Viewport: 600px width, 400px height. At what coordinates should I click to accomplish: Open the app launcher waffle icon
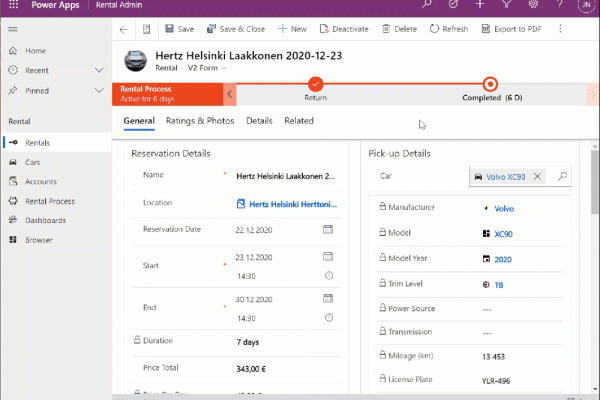click(x=13, y=5)
